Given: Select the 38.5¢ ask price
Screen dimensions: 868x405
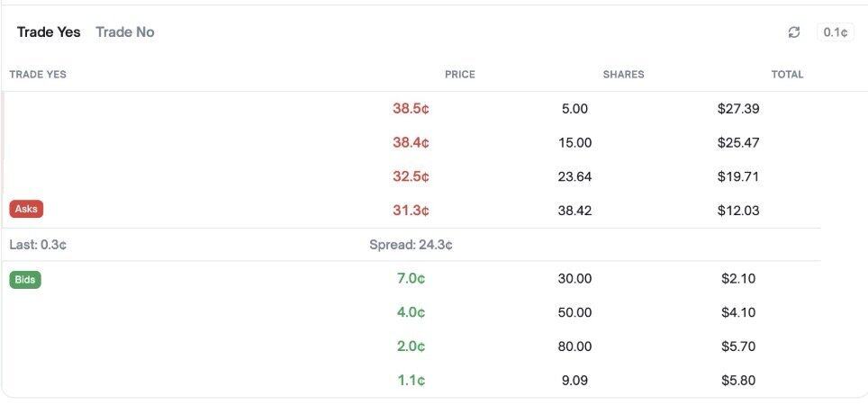Looking at the screenshot, I should coord(411,109).
